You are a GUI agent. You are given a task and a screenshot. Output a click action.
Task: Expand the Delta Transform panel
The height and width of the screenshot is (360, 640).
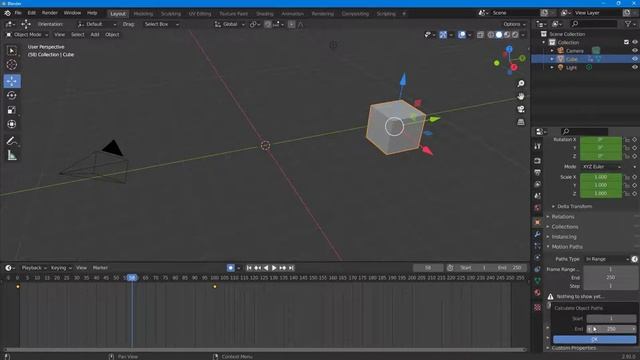[574, 207]
